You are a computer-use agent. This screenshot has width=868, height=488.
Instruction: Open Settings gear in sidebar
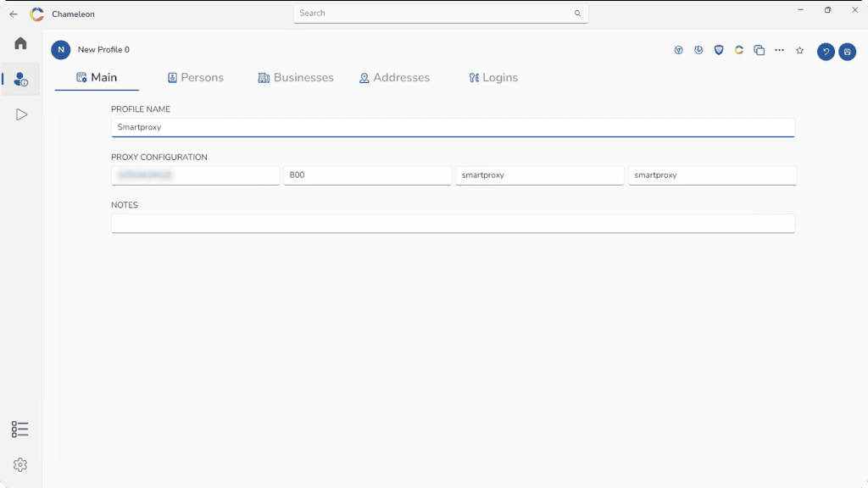[x=20, y=465]
